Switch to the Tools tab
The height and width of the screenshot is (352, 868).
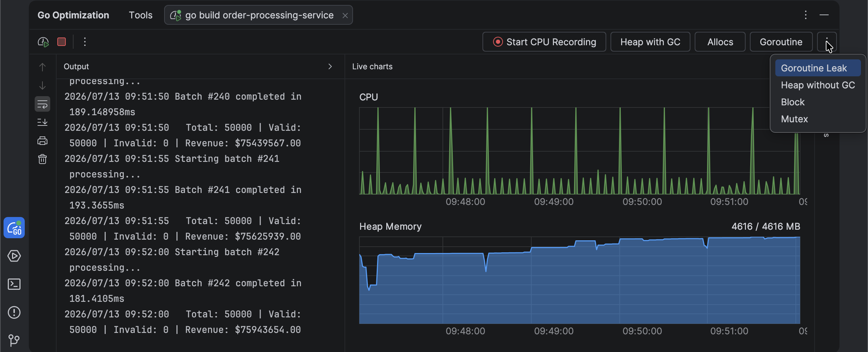pos(140,15)
